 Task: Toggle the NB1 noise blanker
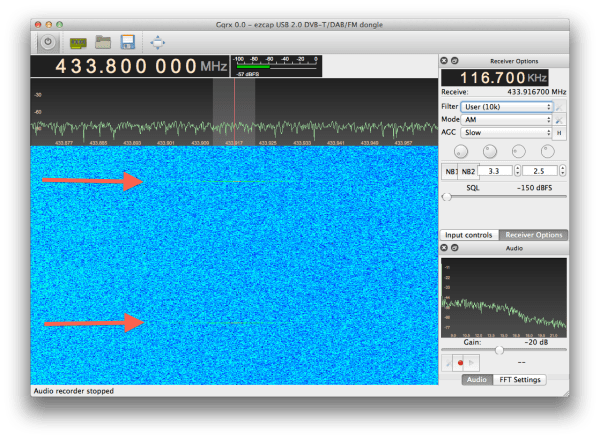tap(451, 171)
